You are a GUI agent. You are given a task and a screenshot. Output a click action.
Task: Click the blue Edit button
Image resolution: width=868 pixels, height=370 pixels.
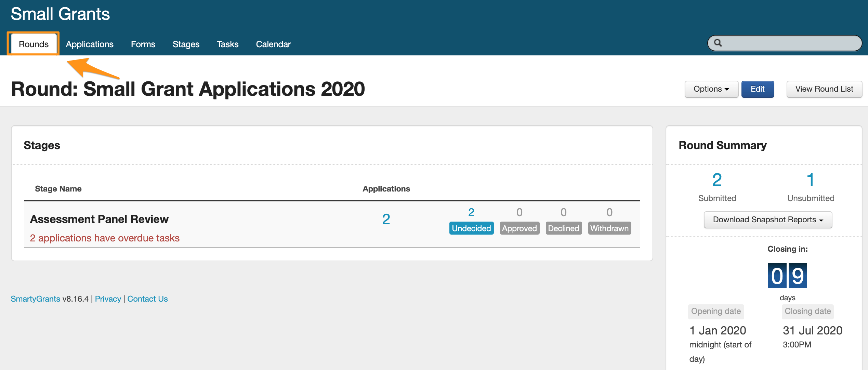[757, 89]
